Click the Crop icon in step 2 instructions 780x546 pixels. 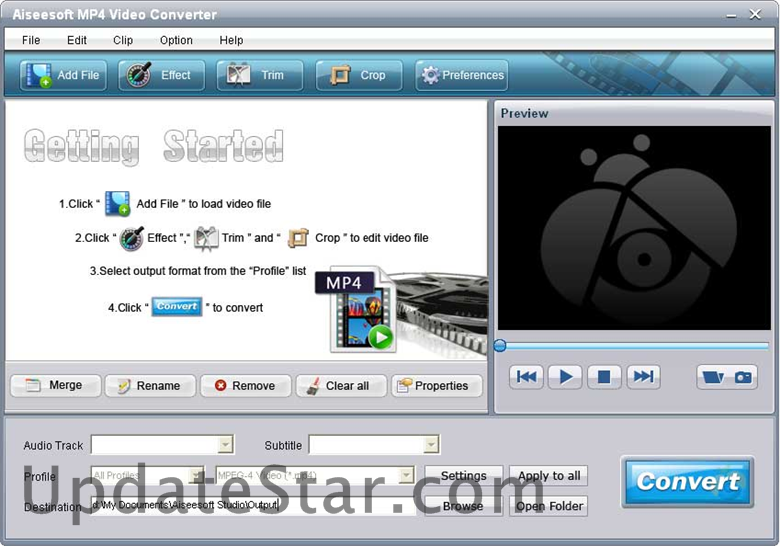[298, 238]
